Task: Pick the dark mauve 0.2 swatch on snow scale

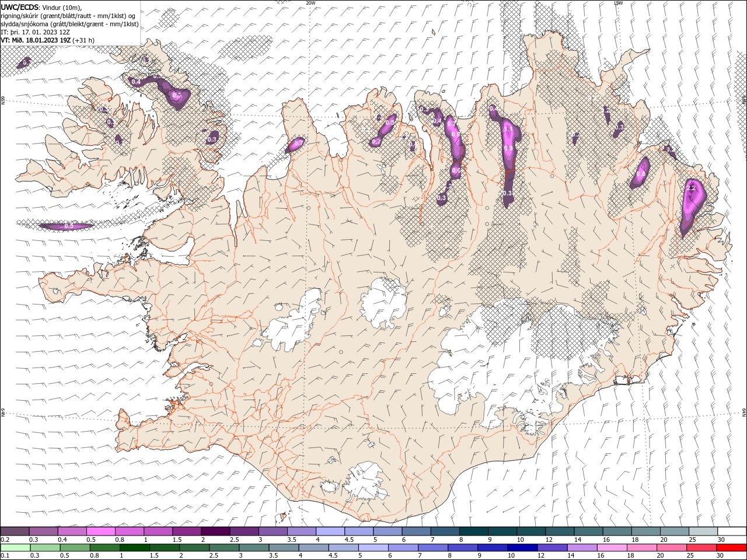Action: 15,531
